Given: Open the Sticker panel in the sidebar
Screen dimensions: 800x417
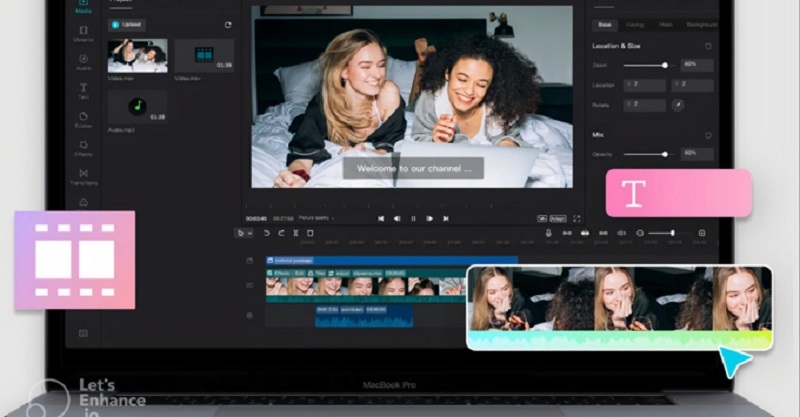Looking at the screenshot, I should [83, 119].
